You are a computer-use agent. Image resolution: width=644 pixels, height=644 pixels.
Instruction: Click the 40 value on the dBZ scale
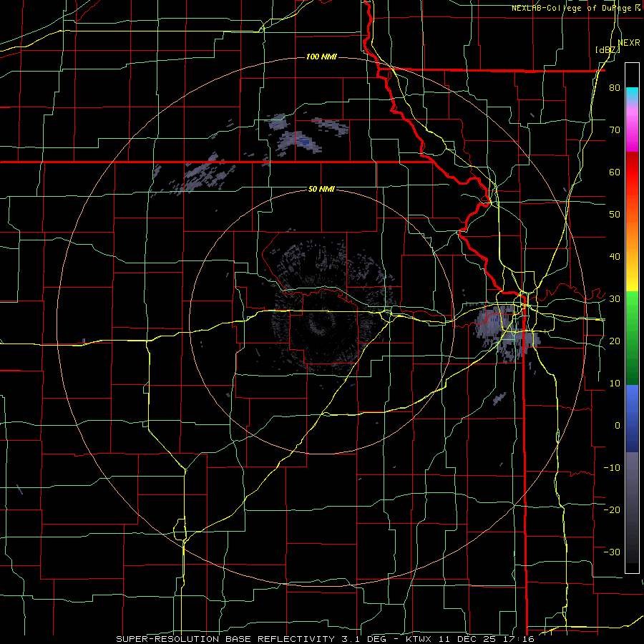point(615,257)
